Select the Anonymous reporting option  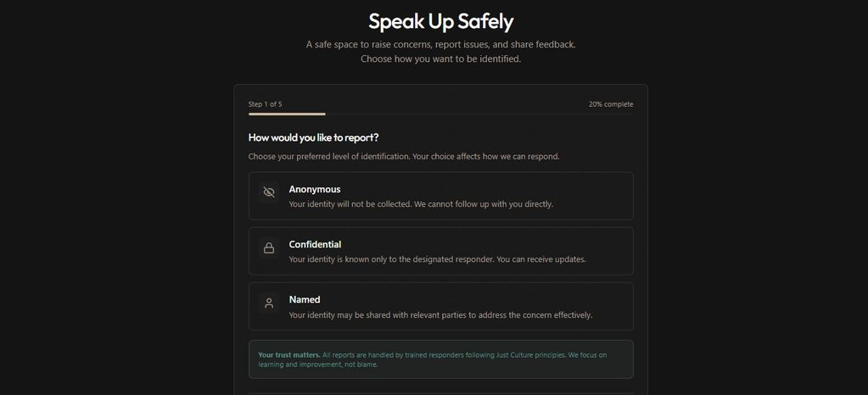(x=440, y=196)
